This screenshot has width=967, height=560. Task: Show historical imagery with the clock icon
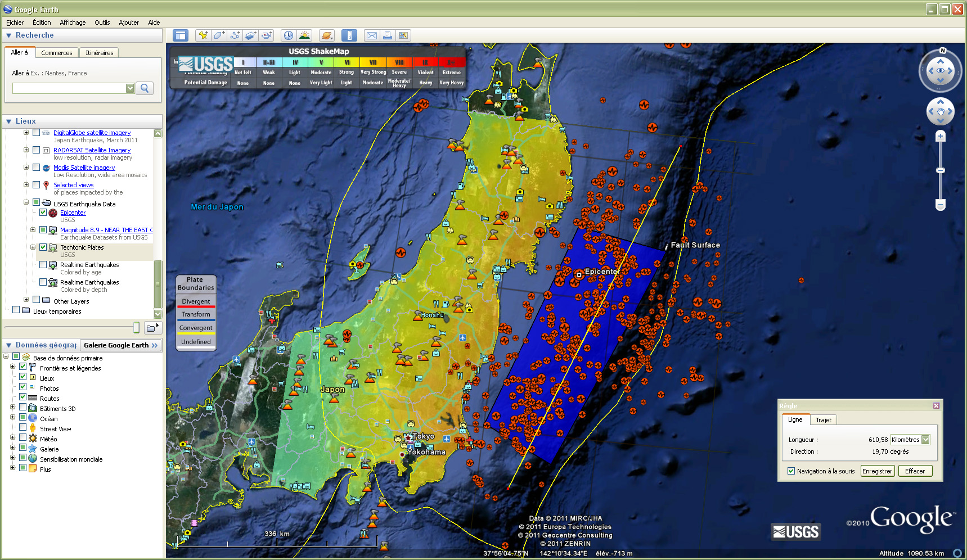point(289,35)
